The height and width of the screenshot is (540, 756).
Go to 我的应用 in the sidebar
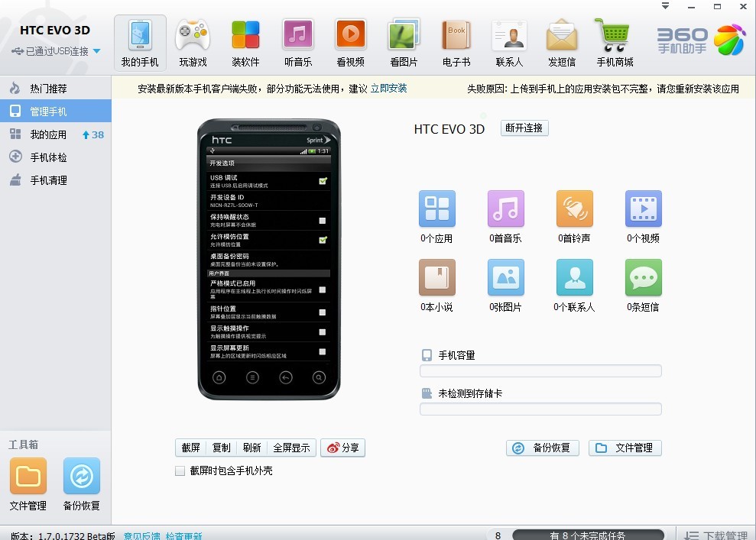(56, 134)
